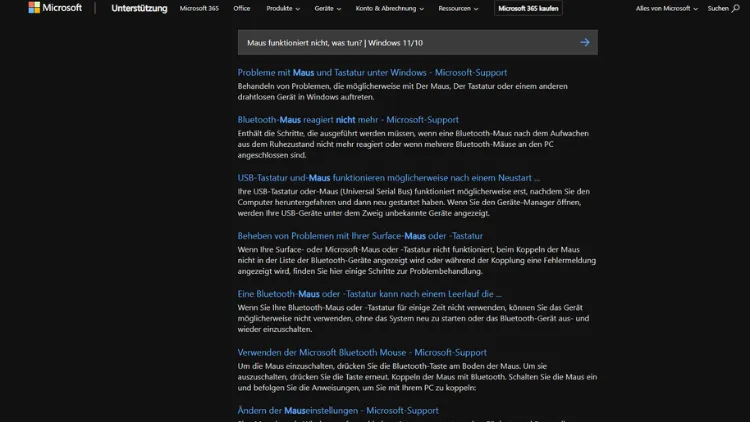Screen dimensions: 750x422
Task: Open Probleme mit Maus und Tastatur result
Action: (x=372, y=73)
